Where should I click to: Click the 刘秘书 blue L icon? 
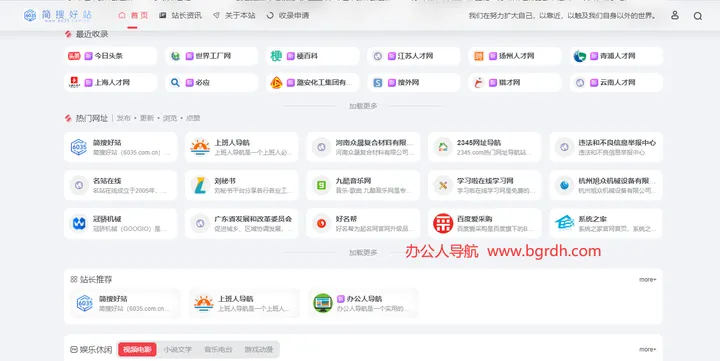(x=200, y=185)
